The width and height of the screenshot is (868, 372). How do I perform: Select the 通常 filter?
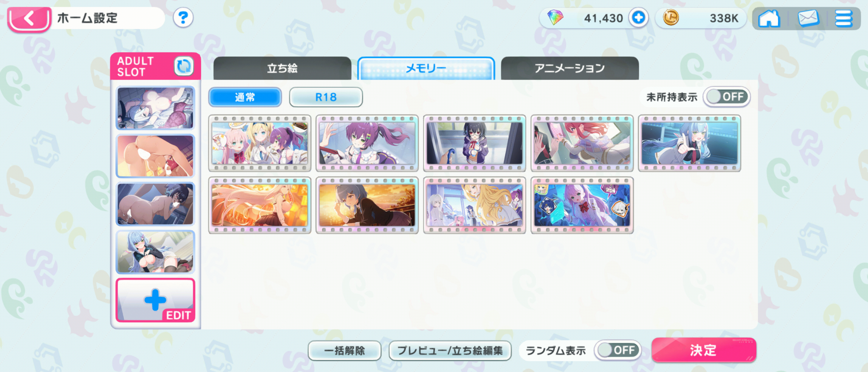coord(245,97)
